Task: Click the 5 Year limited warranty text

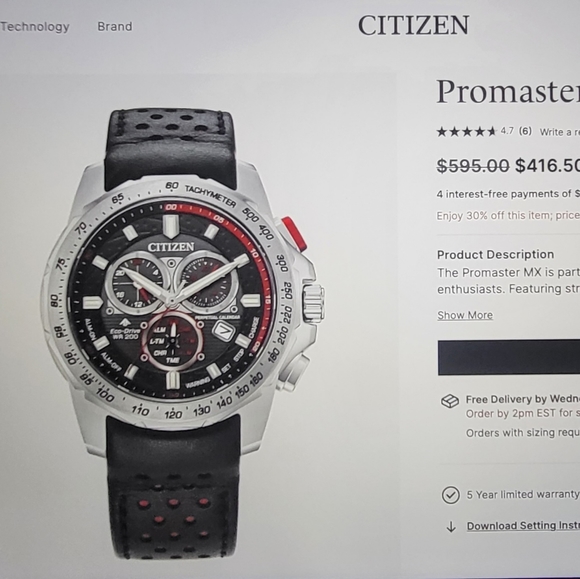Action: tap(523, 495)
